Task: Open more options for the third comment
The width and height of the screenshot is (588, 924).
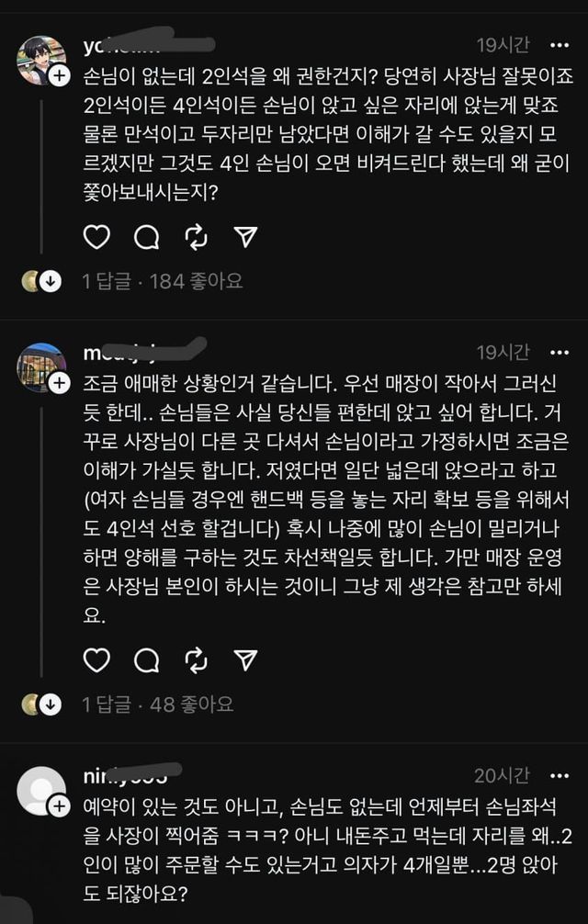Action: pyautogui.click(x=559, y=776)
